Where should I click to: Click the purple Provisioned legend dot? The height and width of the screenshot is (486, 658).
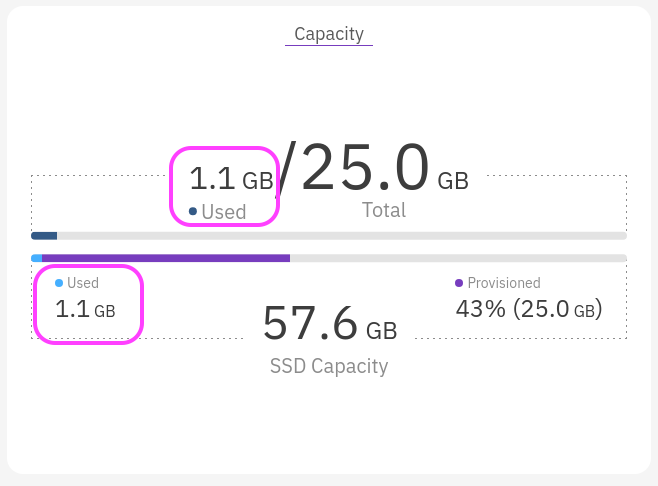(x=459, y=283)
